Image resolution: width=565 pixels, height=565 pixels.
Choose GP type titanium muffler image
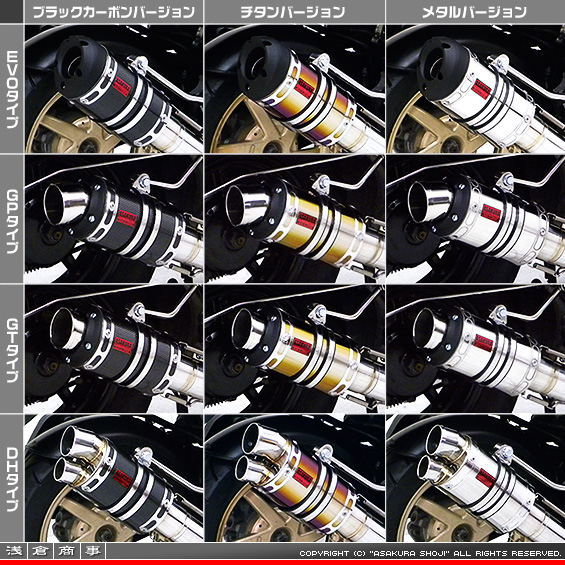click(295, 219)
